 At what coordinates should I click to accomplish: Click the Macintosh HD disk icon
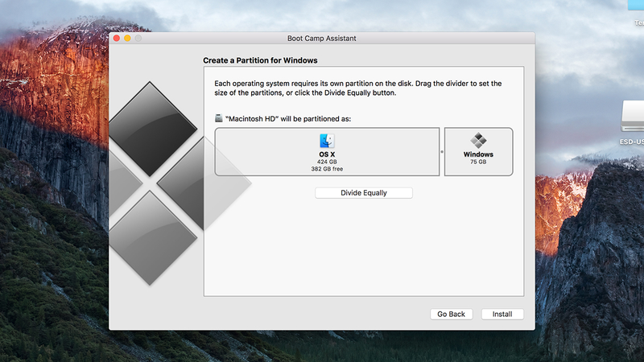(x=218, y=118)
